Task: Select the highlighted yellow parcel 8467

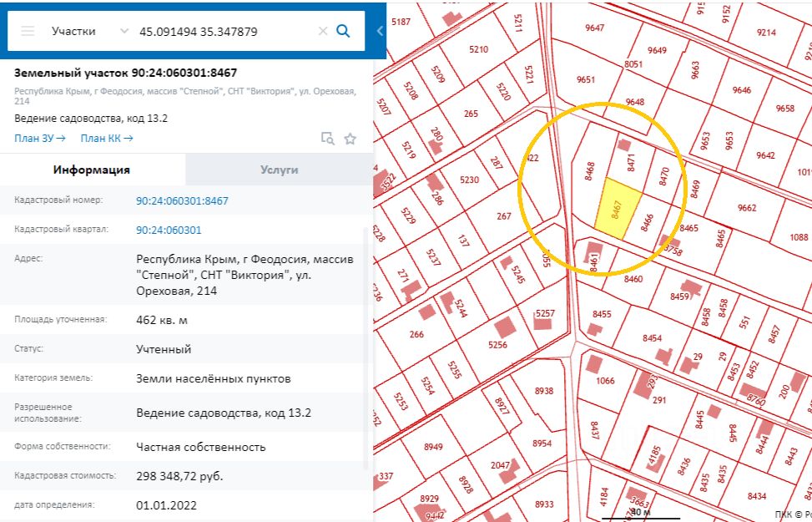Action: [x=618, y=209]
